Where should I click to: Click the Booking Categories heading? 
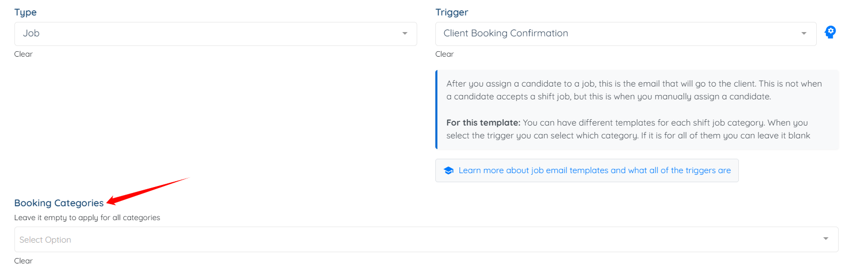tap(59, 203)
